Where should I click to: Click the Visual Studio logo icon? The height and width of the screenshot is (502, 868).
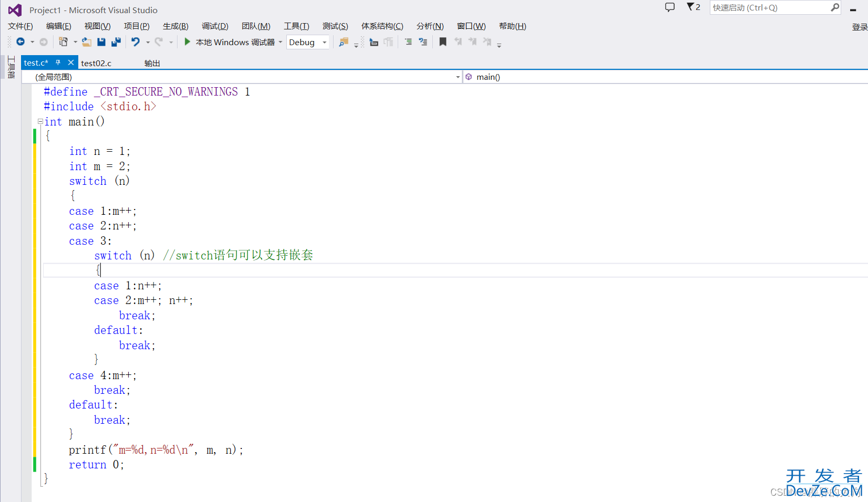click(x=15, y=10)
